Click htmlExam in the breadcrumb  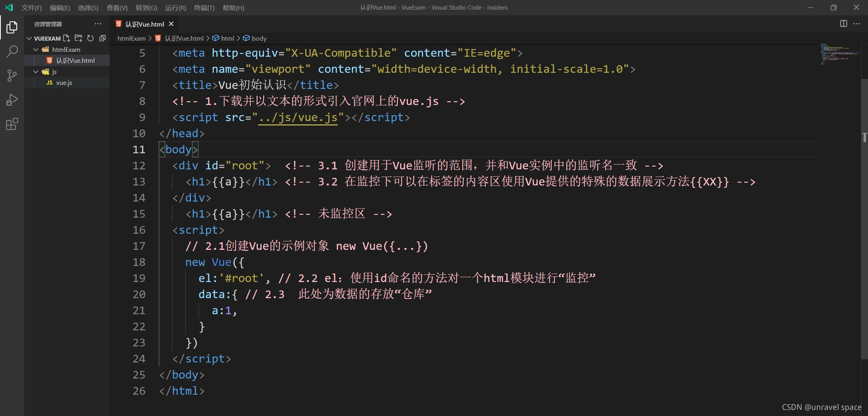pos(131,38)
